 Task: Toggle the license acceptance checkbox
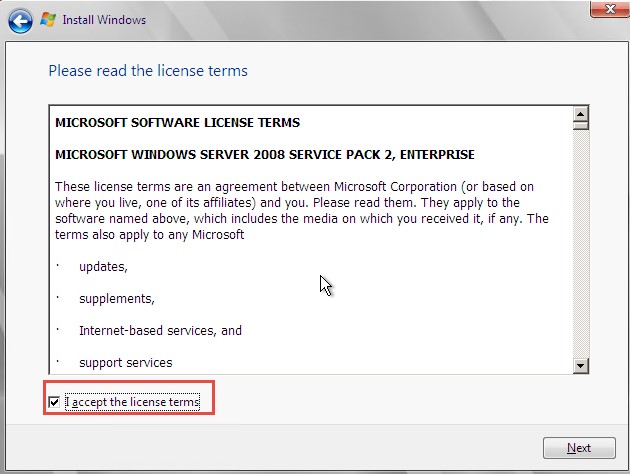pyautogui.click(x=54, y=403)
